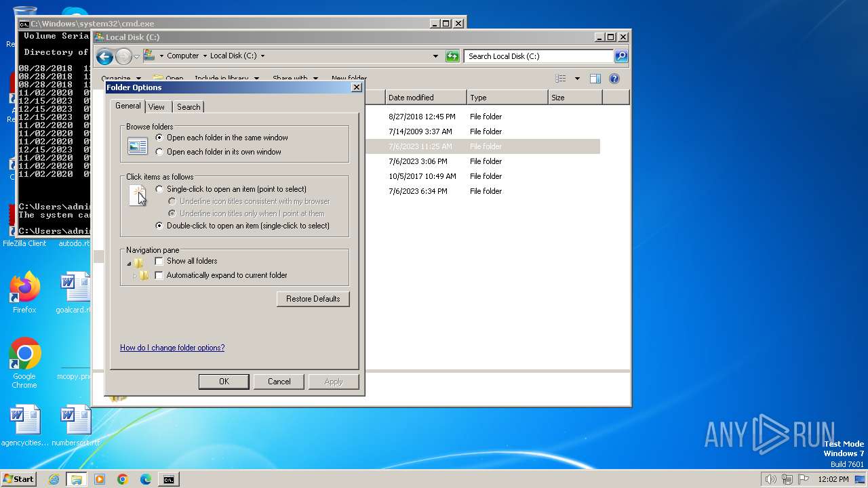The width and height of the screenshot is (868, 488).
Task: Open Google Chrome desktop shortcut
Action: 24,363
